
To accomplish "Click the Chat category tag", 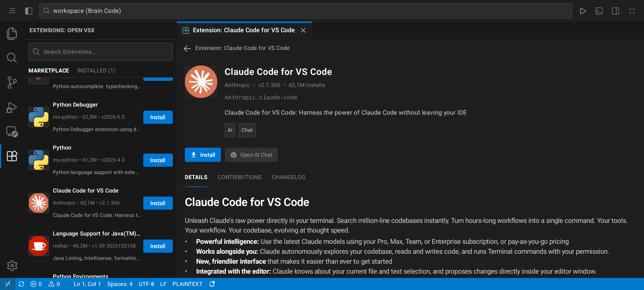I will click(x=247, y=130).
